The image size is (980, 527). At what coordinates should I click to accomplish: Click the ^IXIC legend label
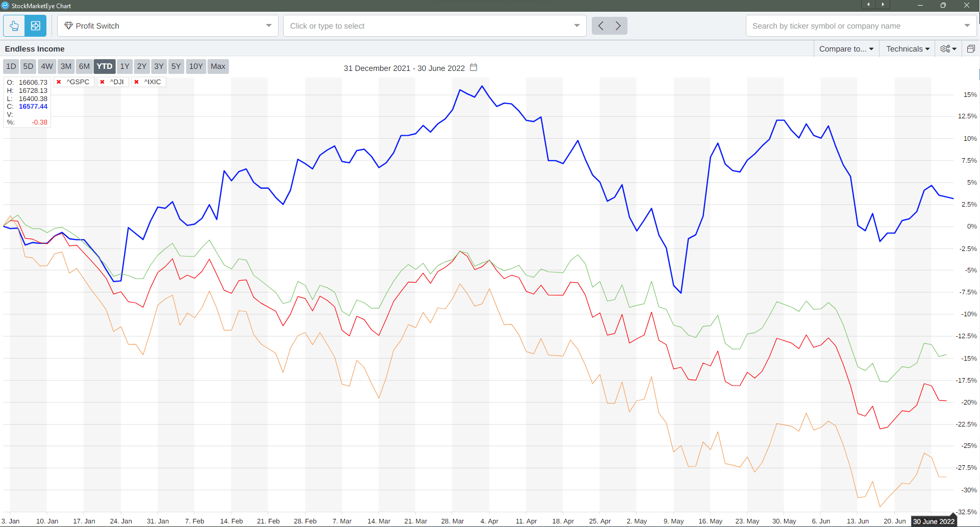[x=153, y=82]
